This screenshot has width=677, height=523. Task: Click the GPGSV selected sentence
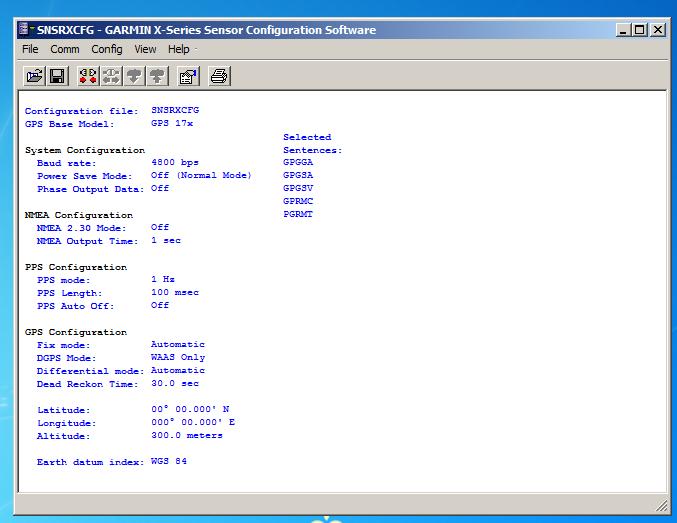pos(298,188)
